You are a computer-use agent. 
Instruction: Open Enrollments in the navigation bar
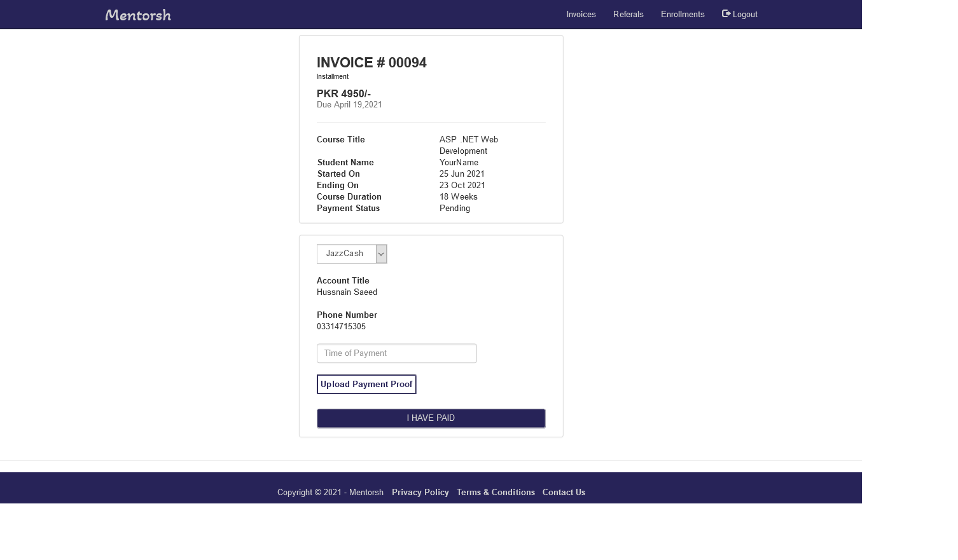pos(682,15)
